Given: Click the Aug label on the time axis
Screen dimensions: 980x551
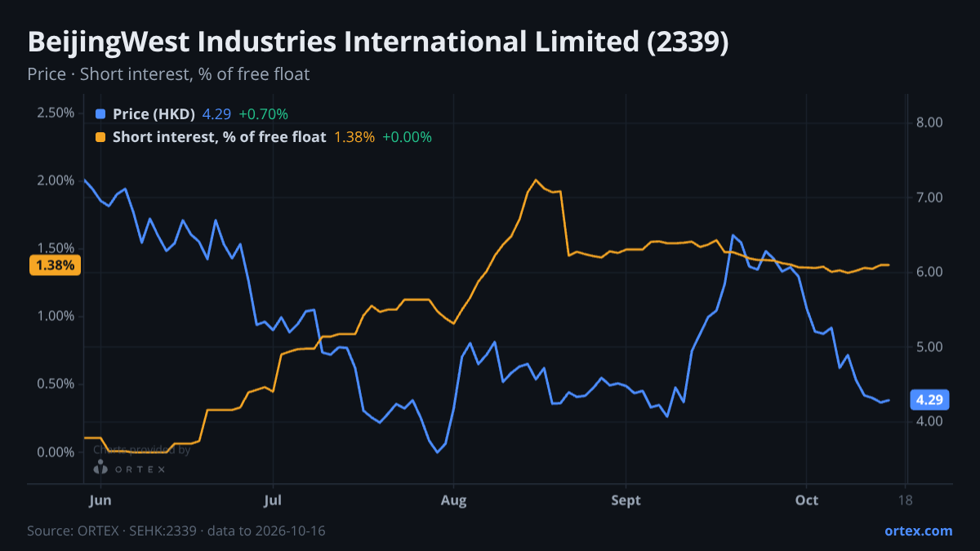Looking at the screenshot, I should (x=453, y=500).
